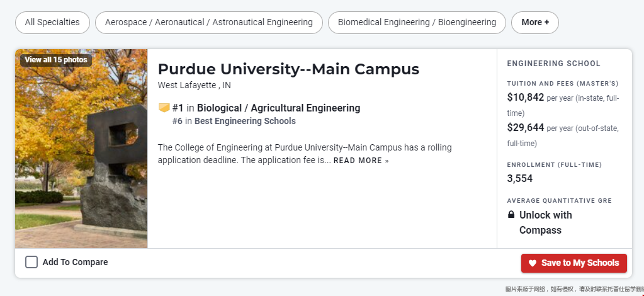Click the West Lafayette, IN location text

tap(195, 86)
